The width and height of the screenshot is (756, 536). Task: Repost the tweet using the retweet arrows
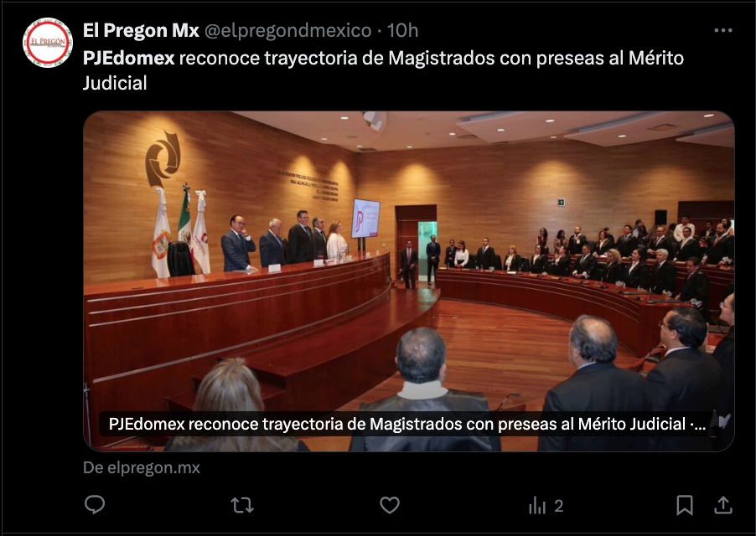(242, 505)
